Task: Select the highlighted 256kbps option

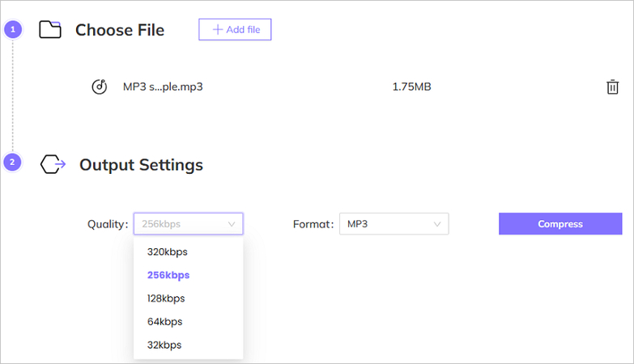Action: (189, 275)
